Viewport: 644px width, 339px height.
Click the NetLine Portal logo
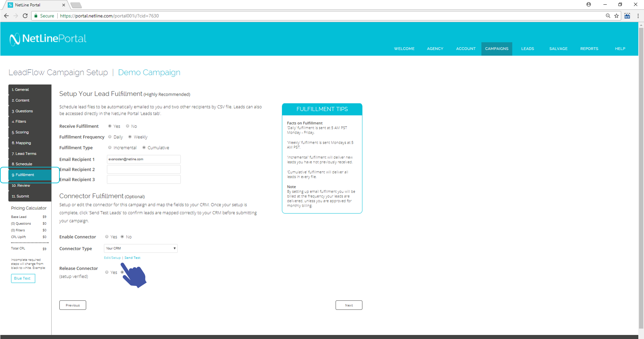pyautogui.click(x=48, y=39)
